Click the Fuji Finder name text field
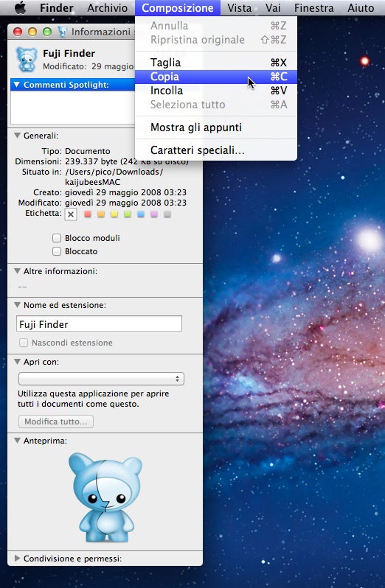This screenshot has height=588, width=385. (x=99, y=323)
